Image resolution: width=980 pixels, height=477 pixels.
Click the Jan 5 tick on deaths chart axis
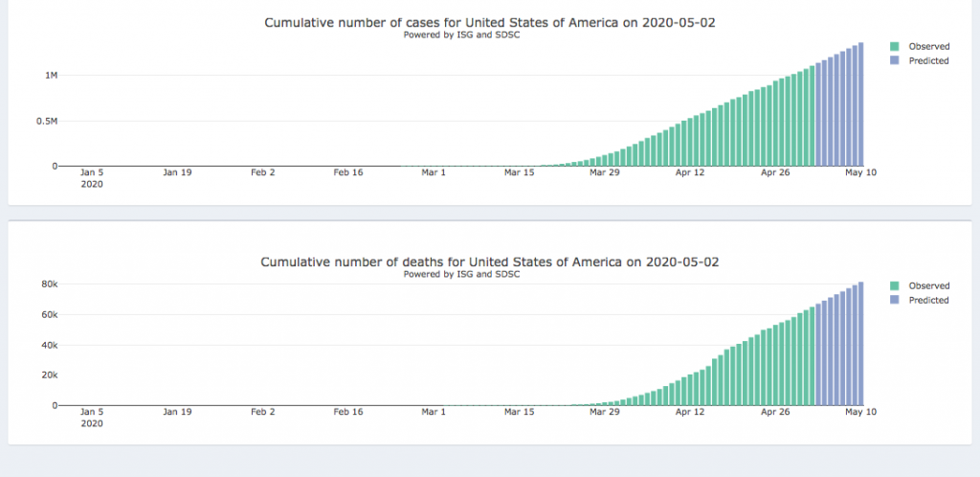click(92, 412)
